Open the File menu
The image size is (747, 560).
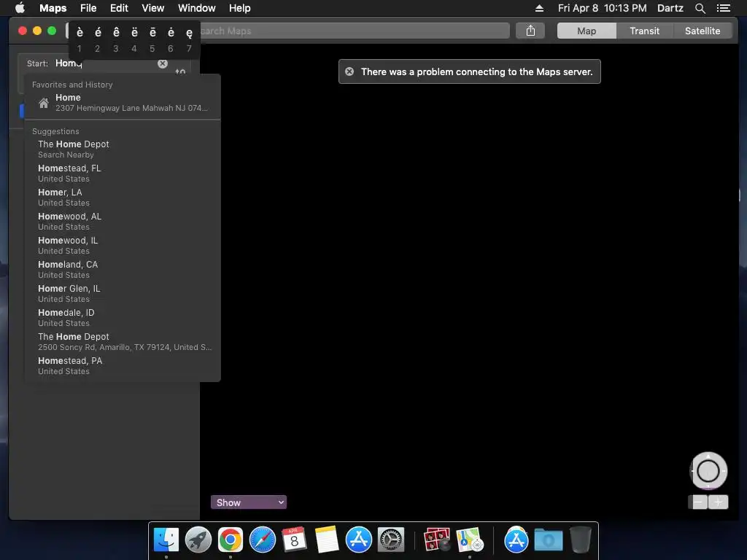pos(88,8)
